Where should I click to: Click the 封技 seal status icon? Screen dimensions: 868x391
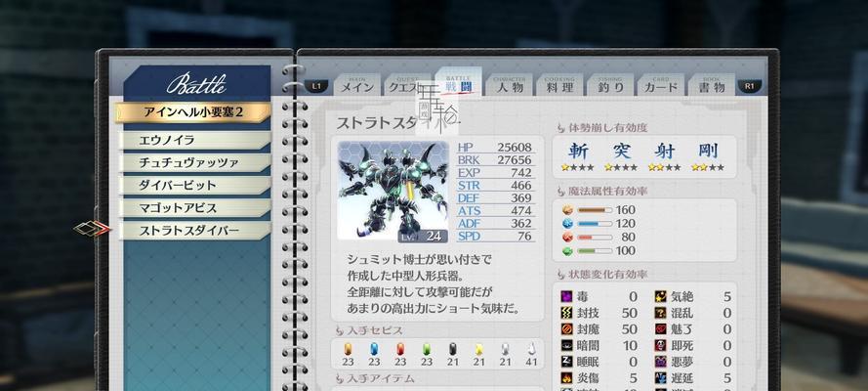(x=565, y=313)
